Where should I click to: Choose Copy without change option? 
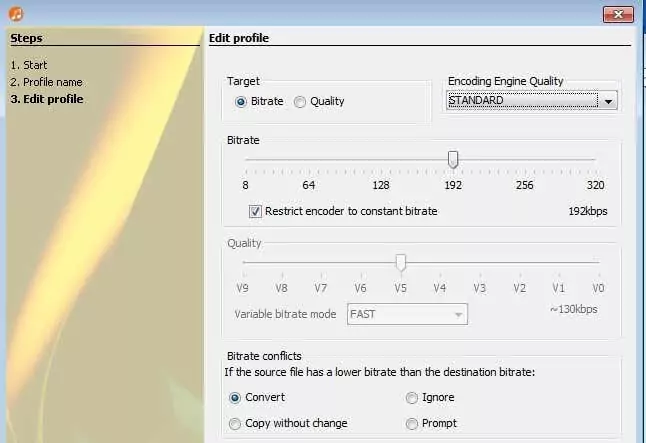tap(235, 423)
